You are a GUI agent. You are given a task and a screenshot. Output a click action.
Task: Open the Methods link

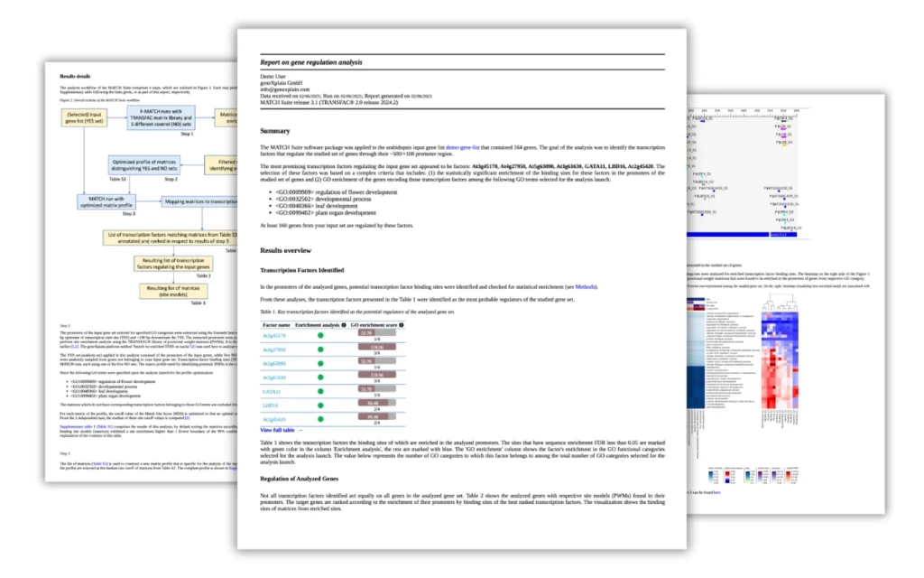point(585,286)
